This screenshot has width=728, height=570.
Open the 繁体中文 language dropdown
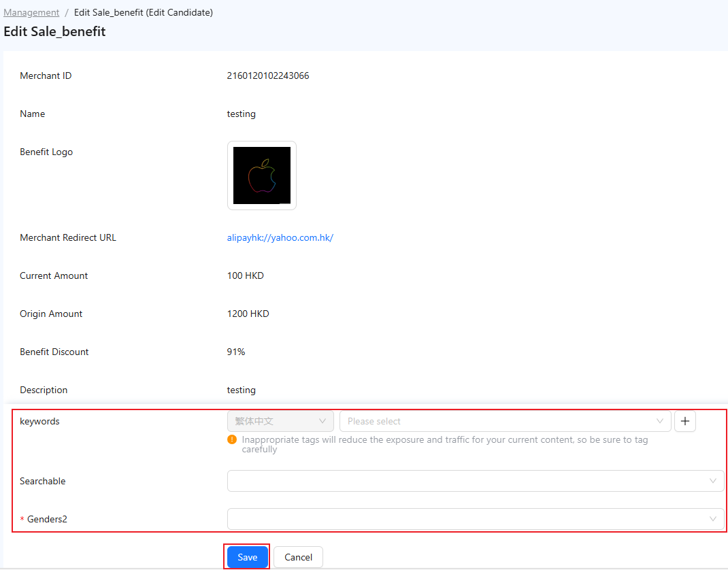point(280,422)
